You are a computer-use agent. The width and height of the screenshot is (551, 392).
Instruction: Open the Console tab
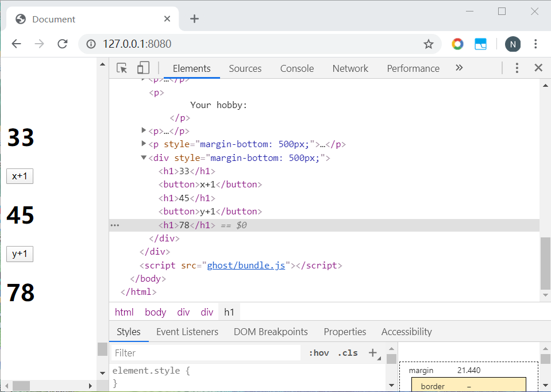tap(297, 68)
